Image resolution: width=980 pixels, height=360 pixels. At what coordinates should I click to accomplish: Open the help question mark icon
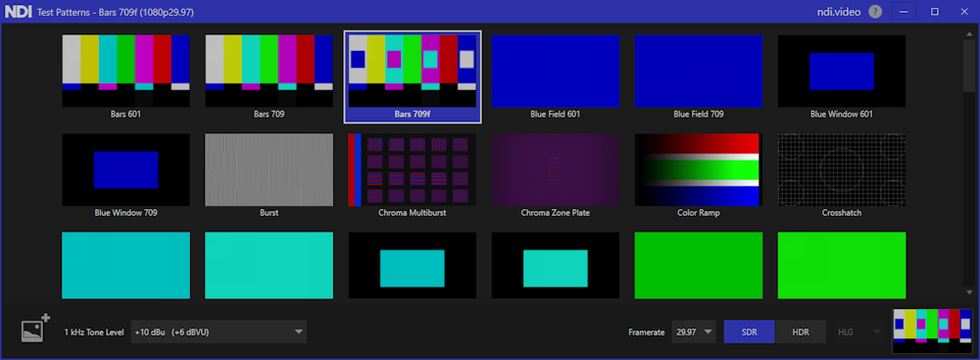coord(875,11)
